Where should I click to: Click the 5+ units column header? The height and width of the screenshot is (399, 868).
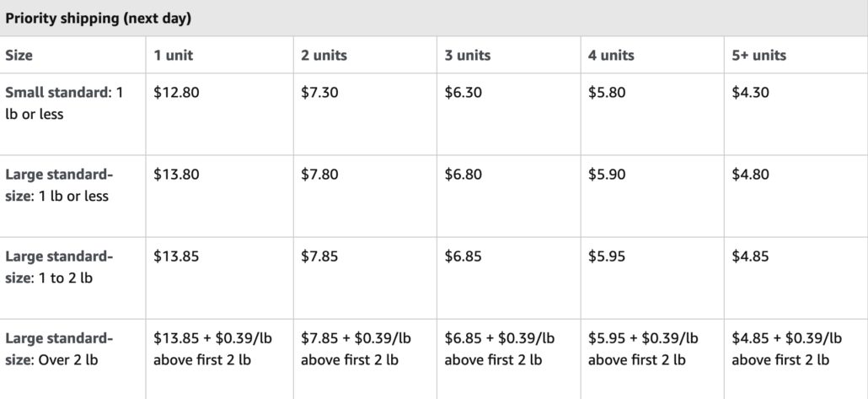click(x=759, y=56)
